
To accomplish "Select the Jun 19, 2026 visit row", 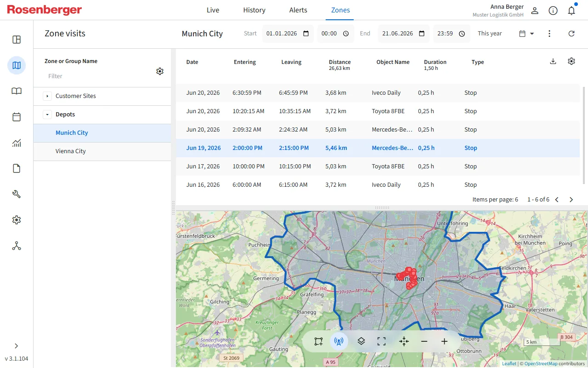I will pyautogui.click(x=378, y=148).
